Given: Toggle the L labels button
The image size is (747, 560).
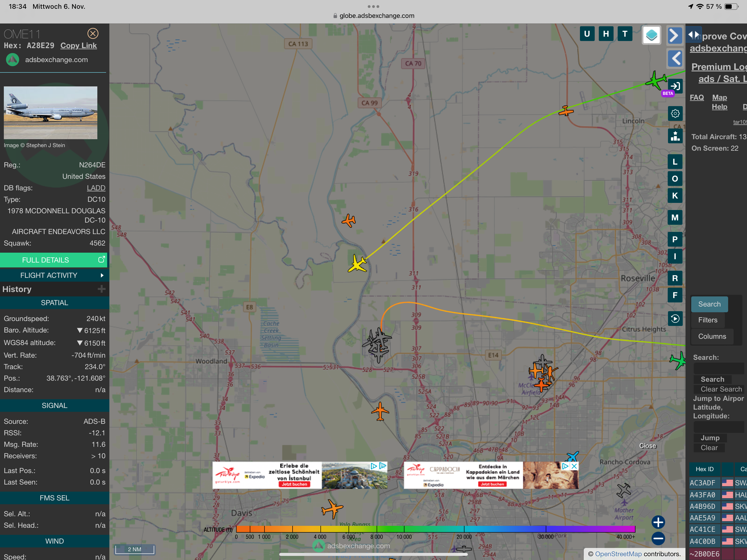Looking at the screenshot, I should 675,162.
